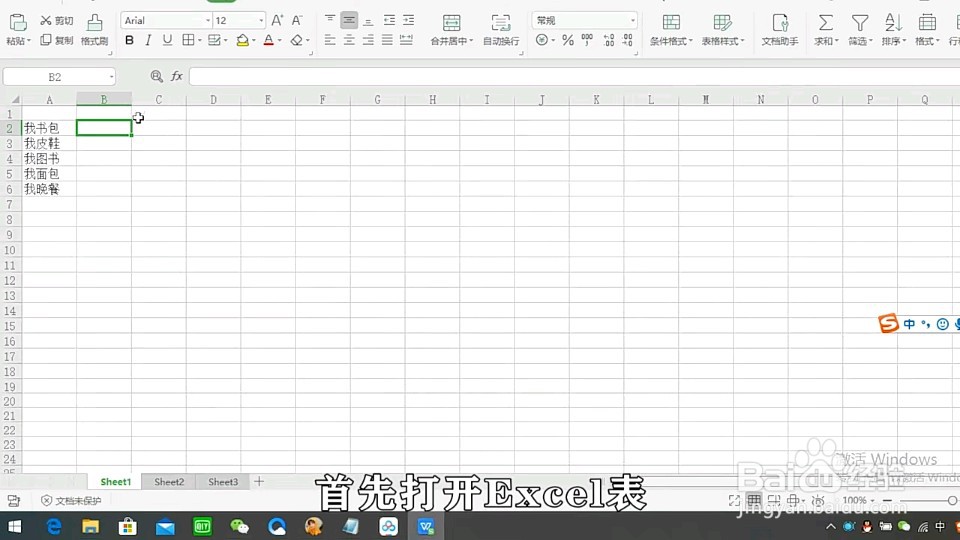Viewport: 960px width, 540px height.
Task: Toggle underline formatting
Action: tap(167, 40)
